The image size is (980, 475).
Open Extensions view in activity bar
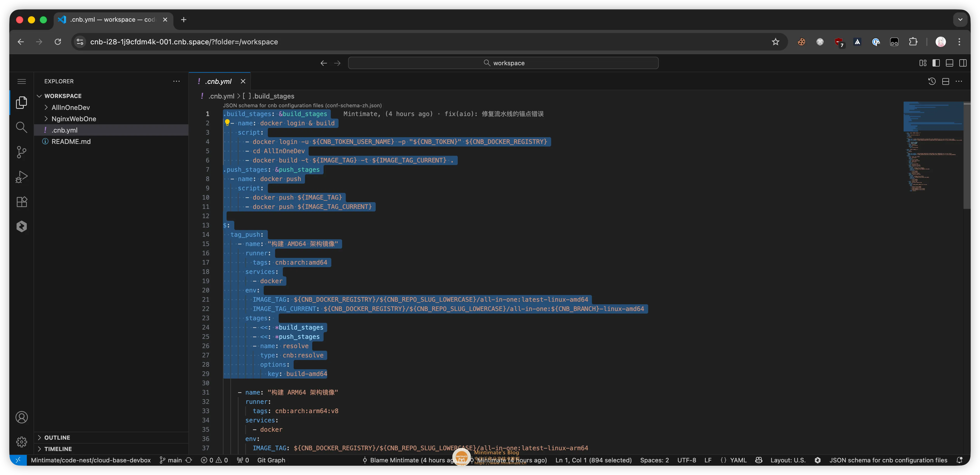(x=21, y=202)
